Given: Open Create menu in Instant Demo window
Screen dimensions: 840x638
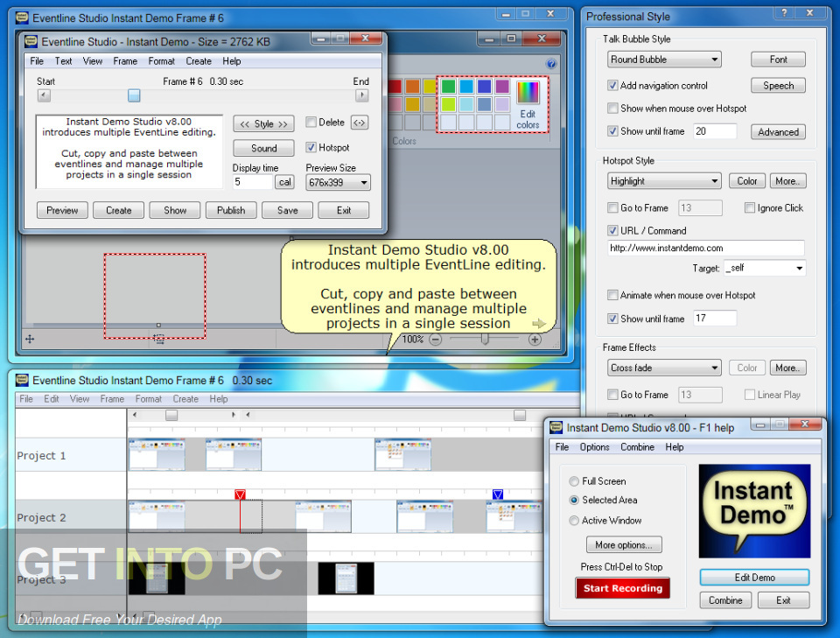Looking at the screenshot, I should (199, 61).
